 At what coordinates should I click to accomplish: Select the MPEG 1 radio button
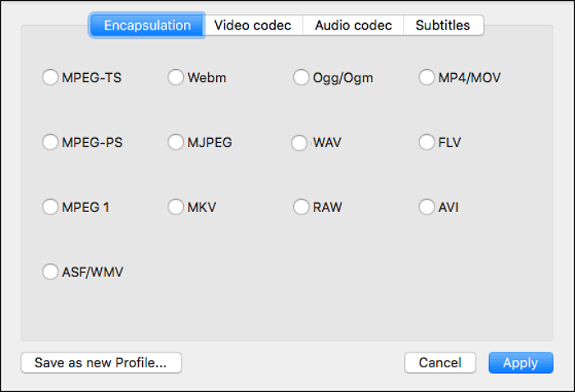pyautogui.click(x=50, y=207)
